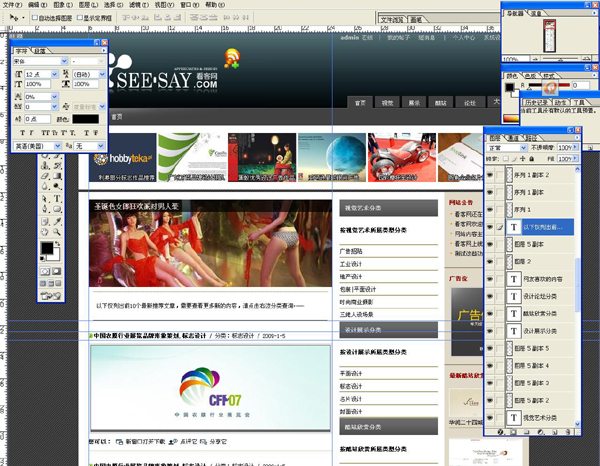Create new adjustment layer

tap(540, 432)
